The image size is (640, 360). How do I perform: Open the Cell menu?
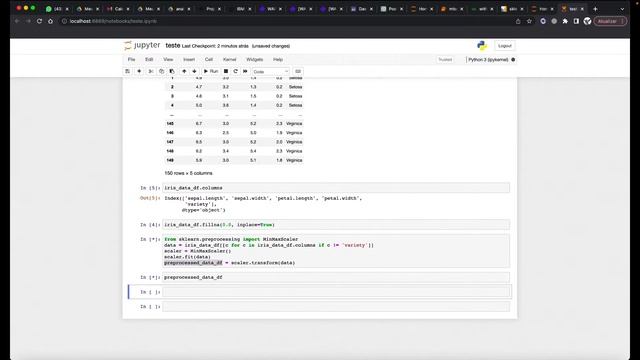pos(209,60)
